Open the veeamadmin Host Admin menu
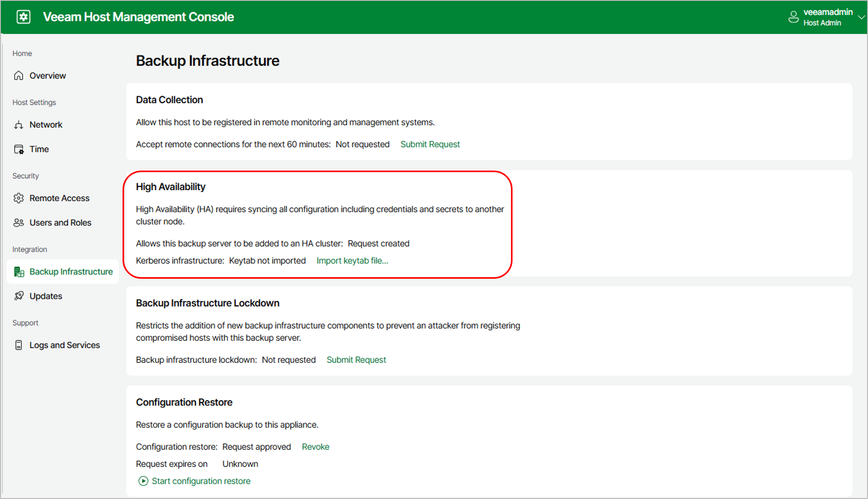Screen dimensions: 868x499 pyautogui.click(x=828, y=17)
